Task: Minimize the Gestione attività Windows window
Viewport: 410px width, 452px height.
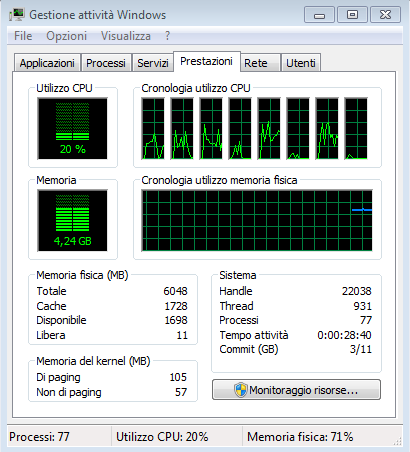Action: coord(319,15)
